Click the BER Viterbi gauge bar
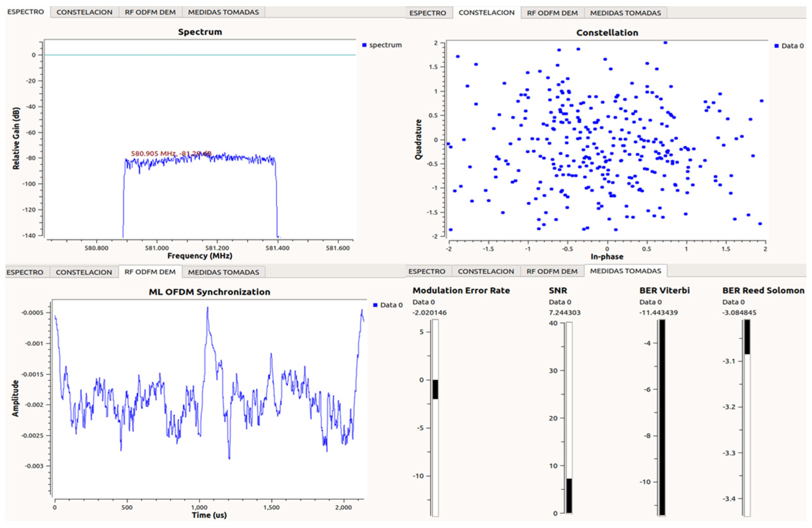The height and width of the screenshot is (528, 812). point(662,418)
